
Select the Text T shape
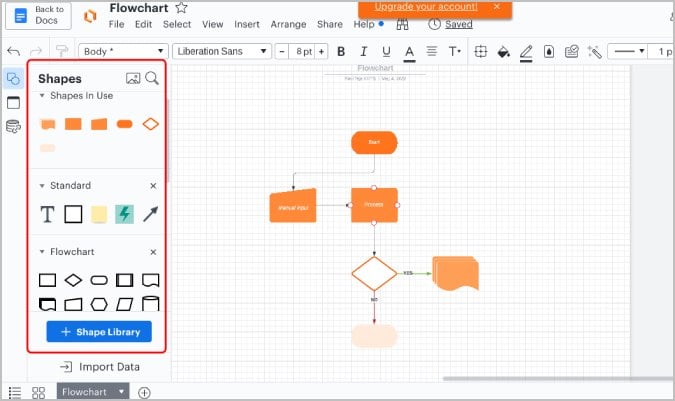coord(47,214)
